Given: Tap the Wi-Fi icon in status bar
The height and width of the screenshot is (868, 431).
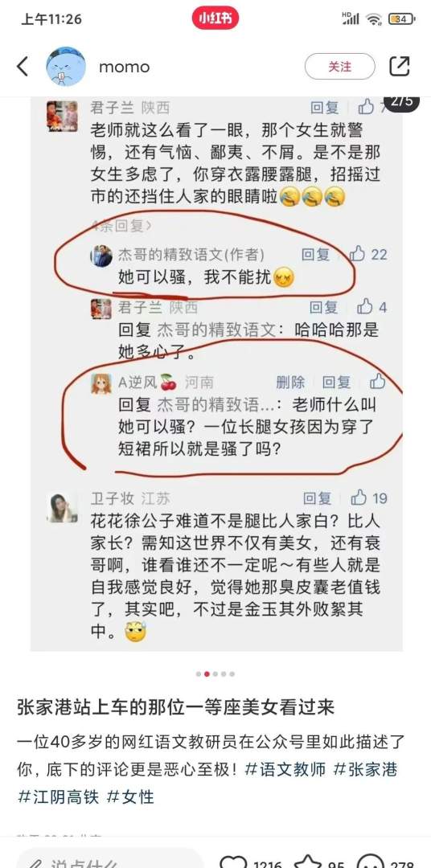Looking at the screenshot, I should click(x=374, y=19).
